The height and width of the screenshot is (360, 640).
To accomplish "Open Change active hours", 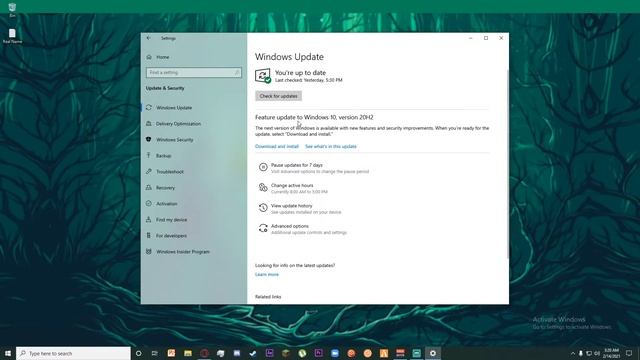I will point(292,185).
